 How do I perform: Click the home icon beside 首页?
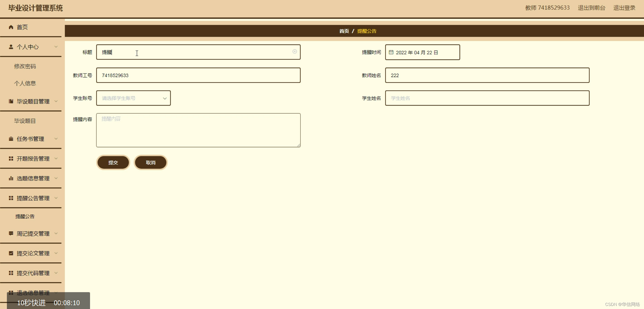pyautogui.click(x=11, y=27)
